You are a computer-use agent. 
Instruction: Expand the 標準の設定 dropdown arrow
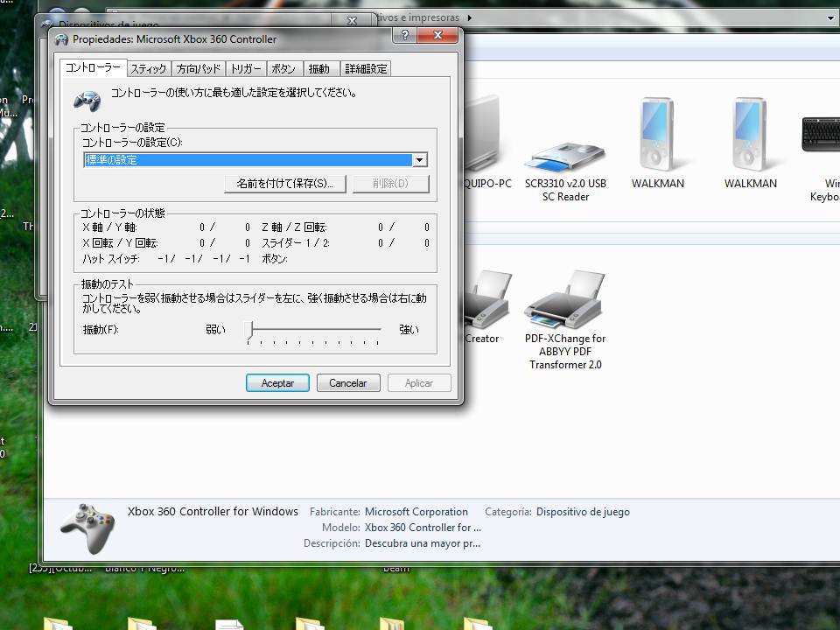click(419, 159)
